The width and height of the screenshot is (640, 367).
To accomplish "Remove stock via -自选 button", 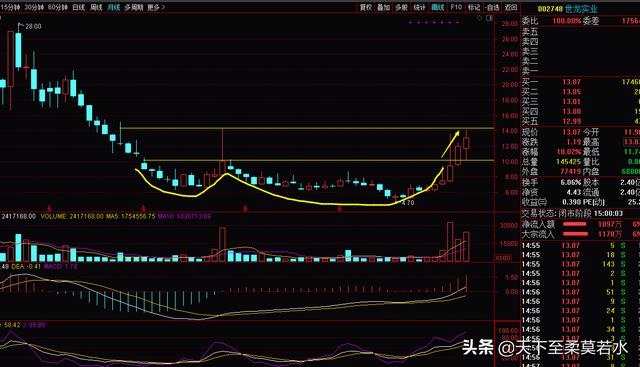I will tap(492, 7).
